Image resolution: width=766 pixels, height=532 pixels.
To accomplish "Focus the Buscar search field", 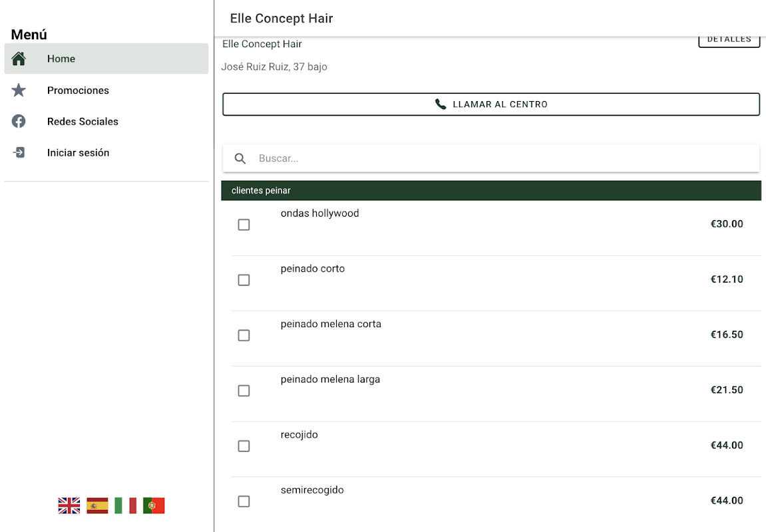I will pos(506,158).
